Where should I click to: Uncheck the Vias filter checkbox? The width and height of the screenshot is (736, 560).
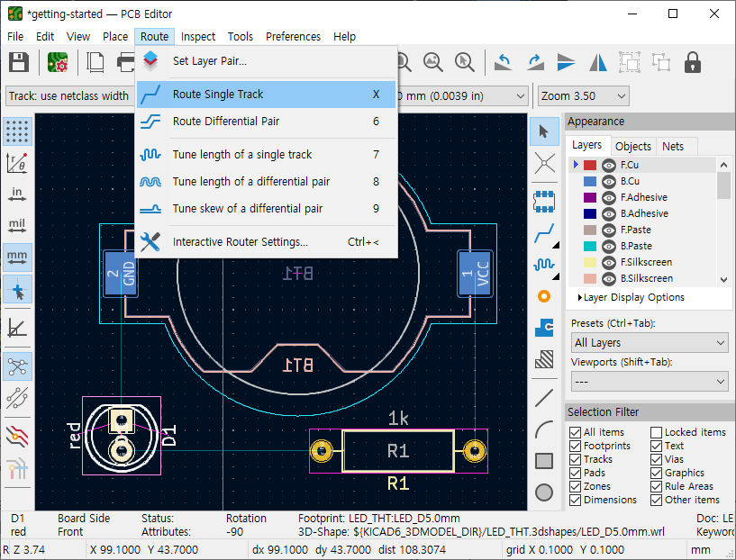tap(656, 459)
